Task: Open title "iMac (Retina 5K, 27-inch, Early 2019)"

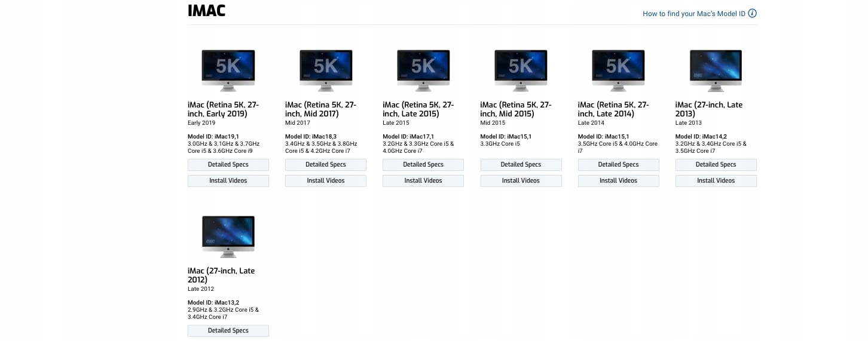Action: (223, 109)
